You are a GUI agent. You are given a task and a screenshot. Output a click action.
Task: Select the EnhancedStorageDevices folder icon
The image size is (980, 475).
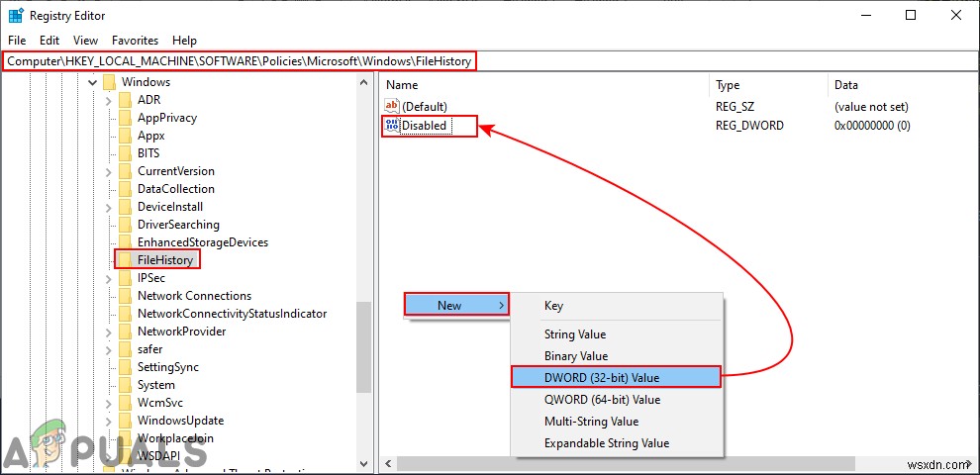coord(126,241)
